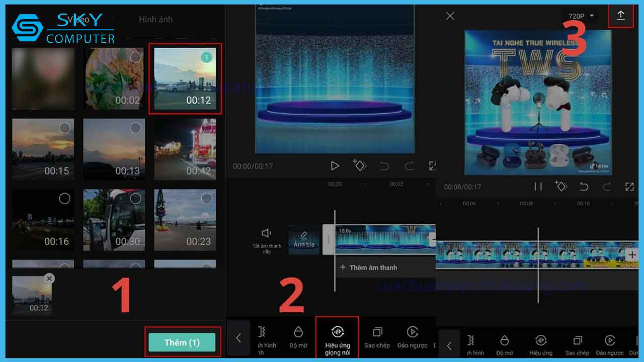Open Hiệu ứng in the toolbar below the 00:08/00:17 timeline
The image size is (644, 362).
[541, 345]
